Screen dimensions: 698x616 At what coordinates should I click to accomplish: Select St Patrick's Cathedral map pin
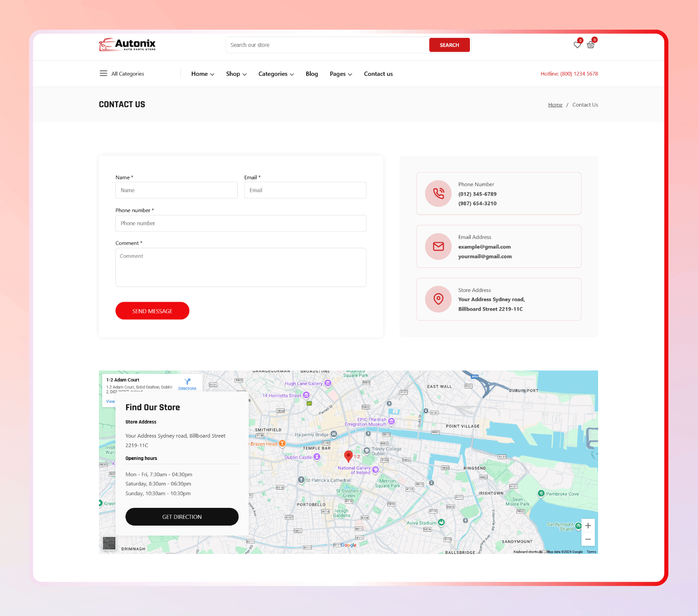click(301, 480)
